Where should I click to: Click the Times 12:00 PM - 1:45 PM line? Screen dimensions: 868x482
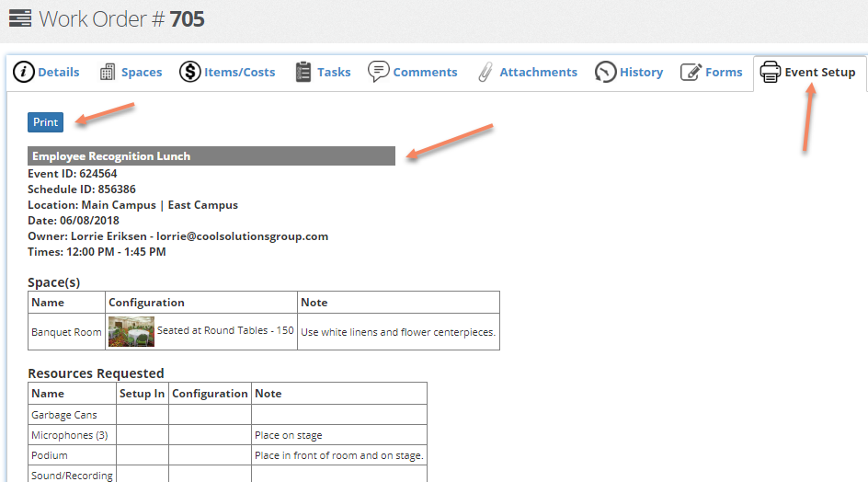pyautogui.click(x=97, y=251)
